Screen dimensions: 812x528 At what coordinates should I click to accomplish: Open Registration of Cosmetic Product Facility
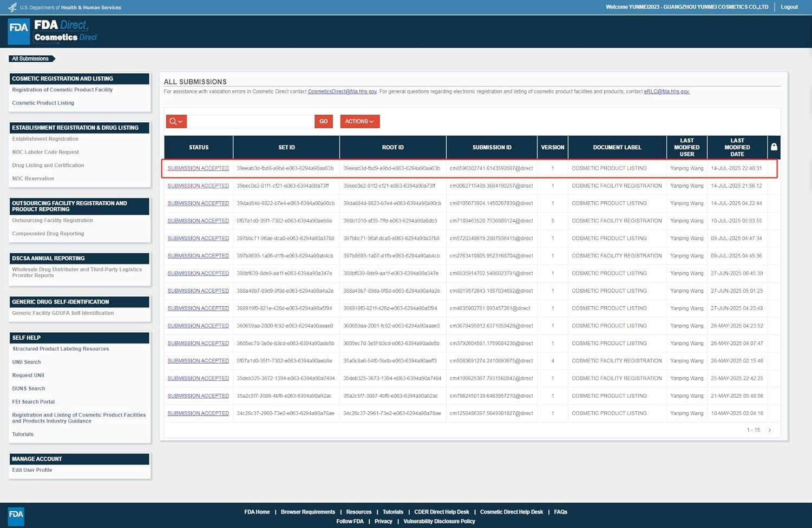(62, 90)
